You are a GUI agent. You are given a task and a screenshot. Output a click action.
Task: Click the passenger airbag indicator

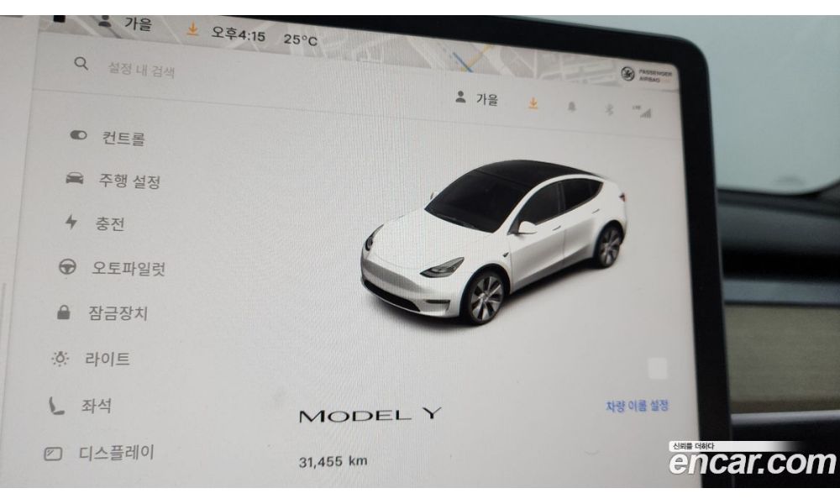tap(645, 75)
